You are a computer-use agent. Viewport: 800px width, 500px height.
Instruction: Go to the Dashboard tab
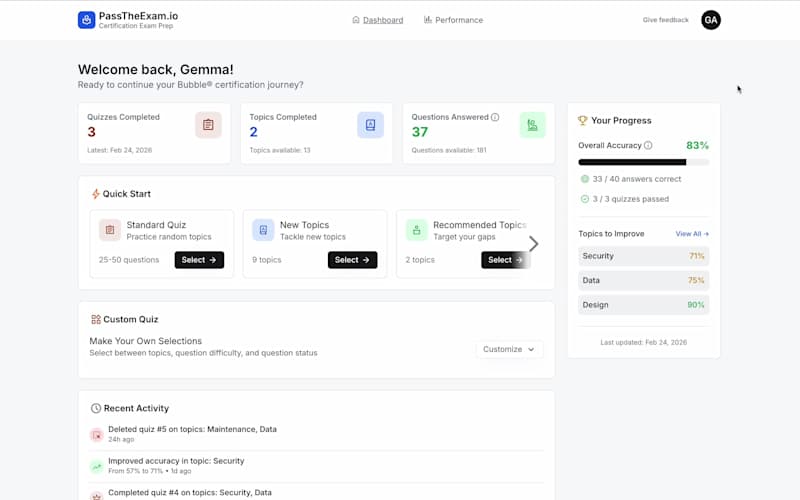[378, 20]
